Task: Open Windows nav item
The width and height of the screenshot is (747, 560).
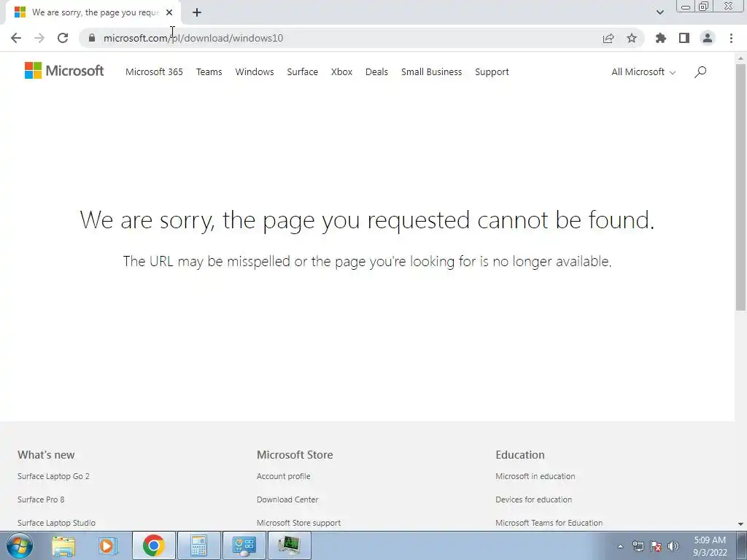Action: pyautogui.click(x=255, y=72)
